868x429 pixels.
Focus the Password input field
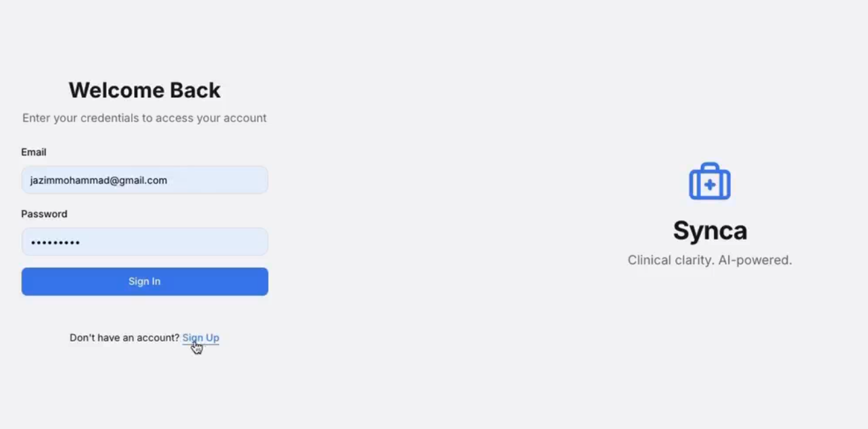(x=145, y=242)
